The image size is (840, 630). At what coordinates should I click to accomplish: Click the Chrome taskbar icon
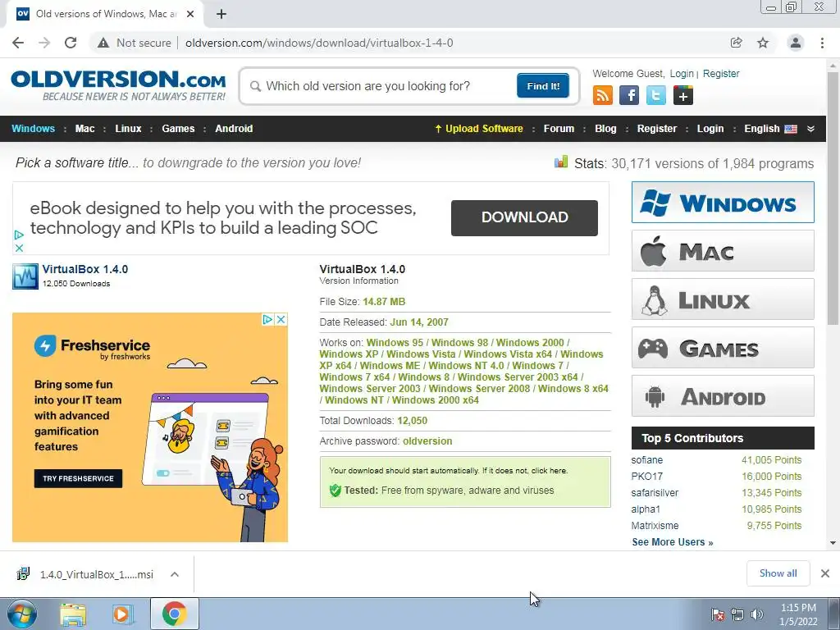point(174,614)
